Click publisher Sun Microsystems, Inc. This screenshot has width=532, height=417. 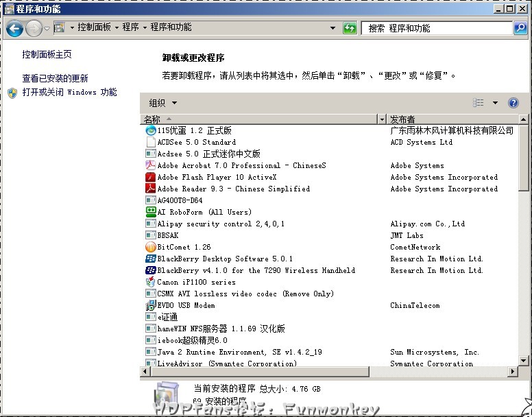tap(435, 352)
